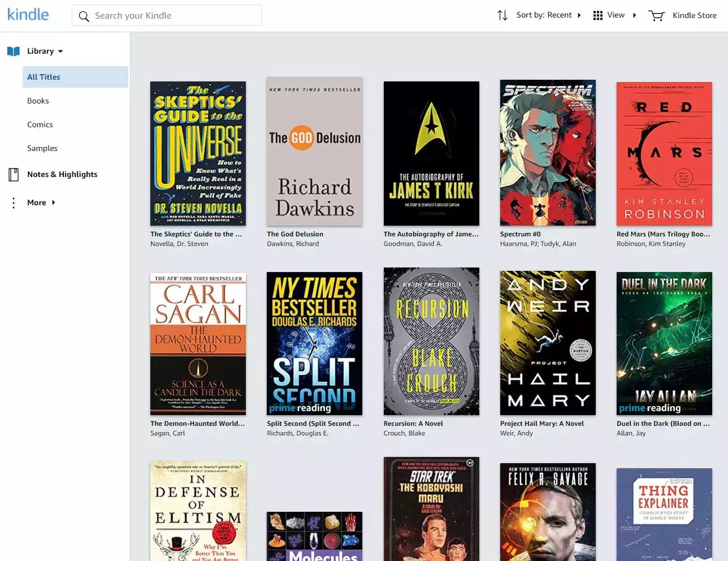Click author 'Richards, Douglas E.'

pyautogui.click(x=297, y=433)
